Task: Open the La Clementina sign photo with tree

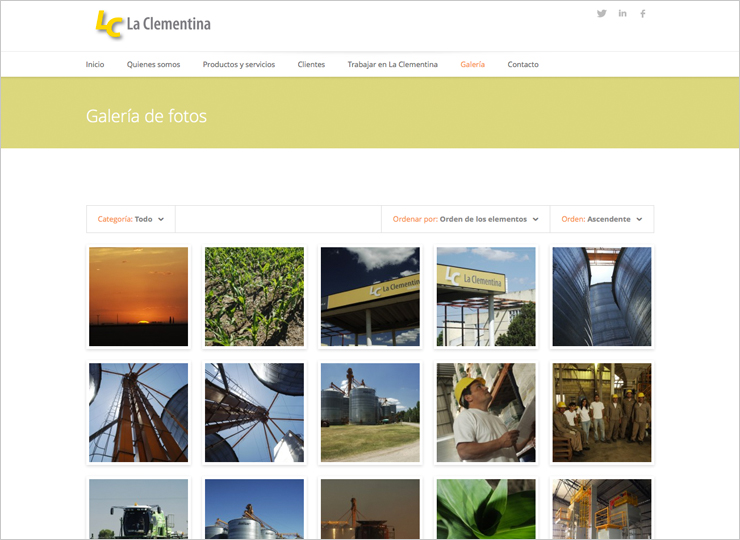Action: [486, 296]
